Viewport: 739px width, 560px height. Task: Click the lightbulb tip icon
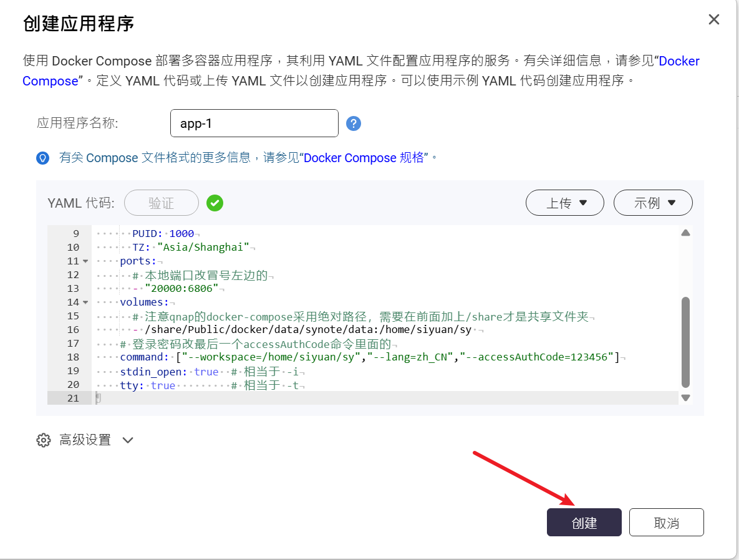coord(42,158)
